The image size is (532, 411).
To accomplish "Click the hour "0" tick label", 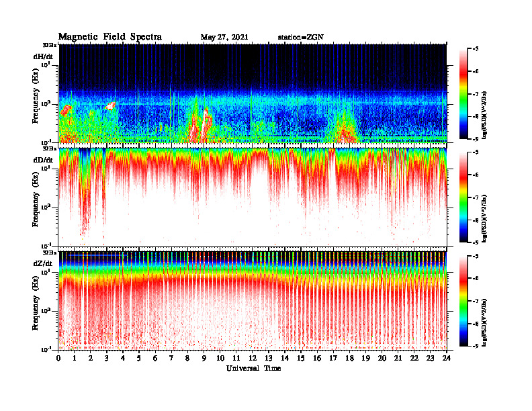I will coord(58,359).
